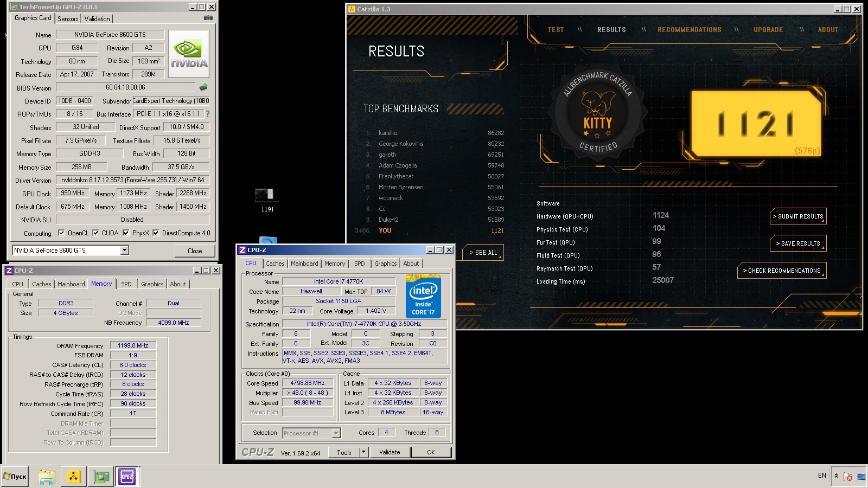The image size is (868, 488).
Task: Click the Catzilla Kitty certified badge
Action: [x=597, y=114]
